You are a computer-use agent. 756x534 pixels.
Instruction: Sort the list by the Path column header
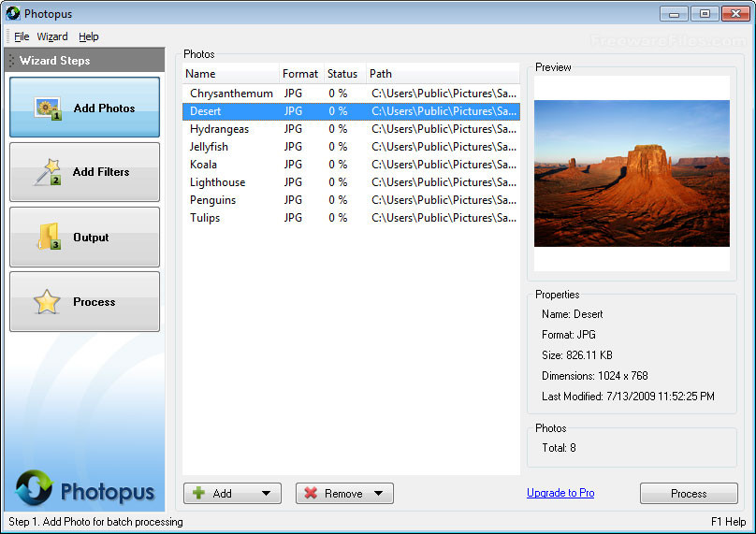[443, 74]
